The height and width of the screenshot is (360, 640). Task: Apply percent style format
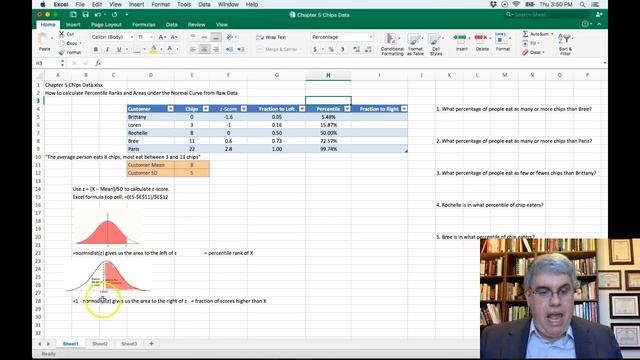pyautogui.click(x=331, y=49)
